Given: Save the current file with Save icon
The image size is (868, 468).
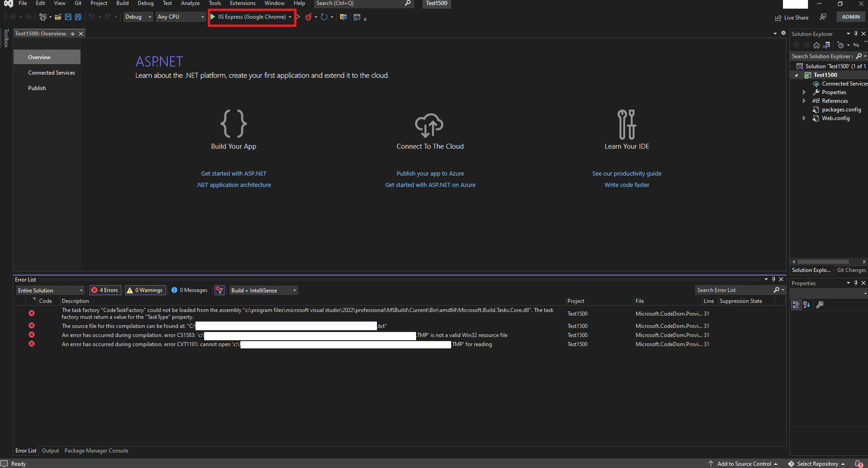Looking at the screenshot, I should point(68,17).
